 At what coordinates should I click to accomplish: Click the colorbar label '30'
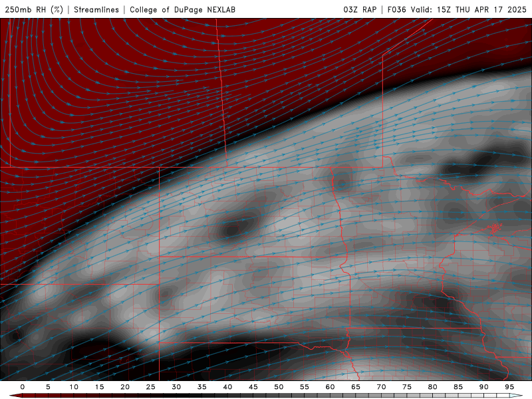176,387
